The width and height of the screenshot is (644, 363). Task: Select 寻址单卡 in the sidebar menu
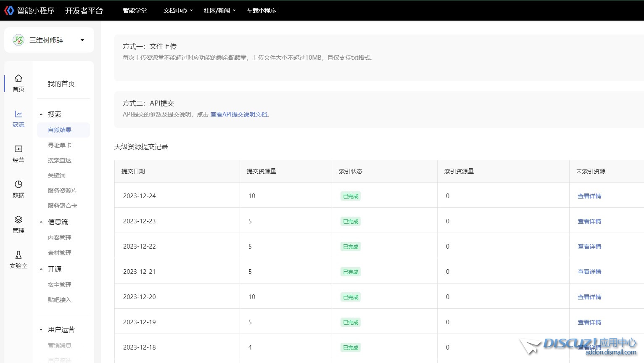pos(60,145)
